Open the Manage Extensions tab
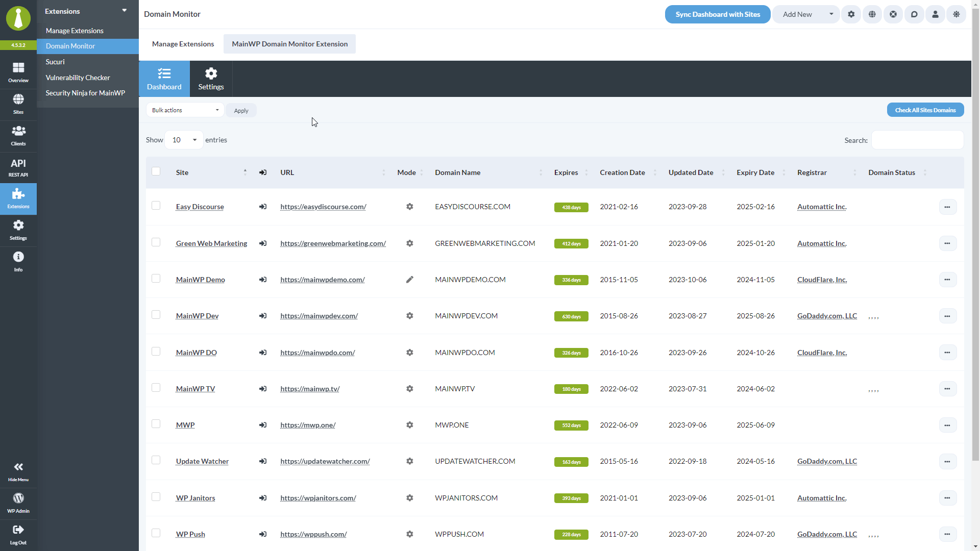The height and width of the screenshot is (551, 980). tap(183, 44)
